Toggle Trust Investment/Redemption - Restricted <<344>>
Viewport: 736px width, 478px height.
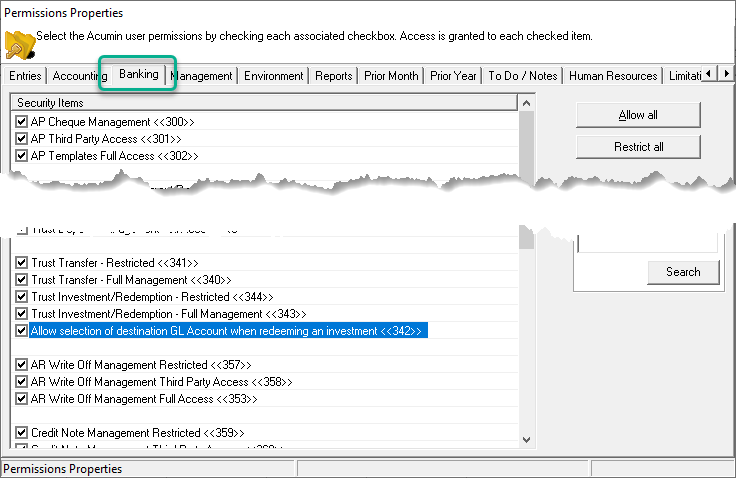tap(21, 297)
